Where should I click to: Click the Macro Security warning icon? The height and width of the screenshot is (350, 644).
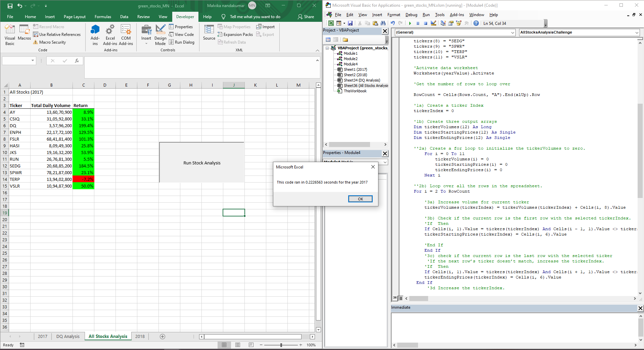tap(36, 42)
